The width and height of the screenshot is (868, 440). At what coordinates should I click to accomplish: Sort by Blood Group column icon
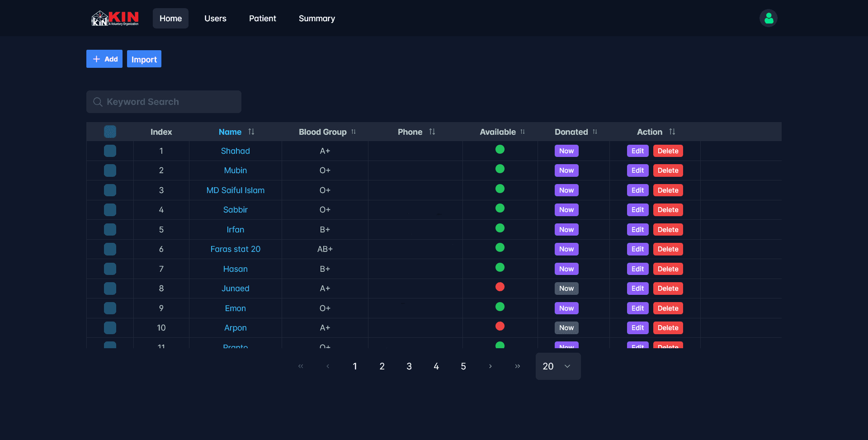tap(354, 132)
